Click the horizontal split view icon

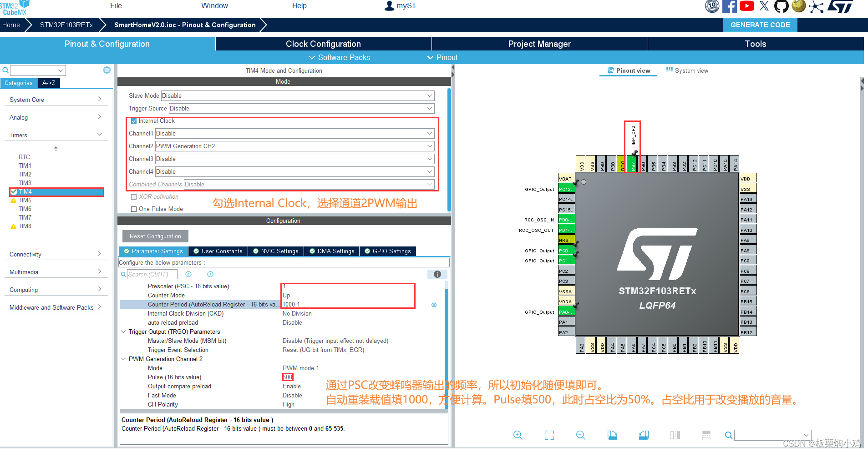pos(706,435)
